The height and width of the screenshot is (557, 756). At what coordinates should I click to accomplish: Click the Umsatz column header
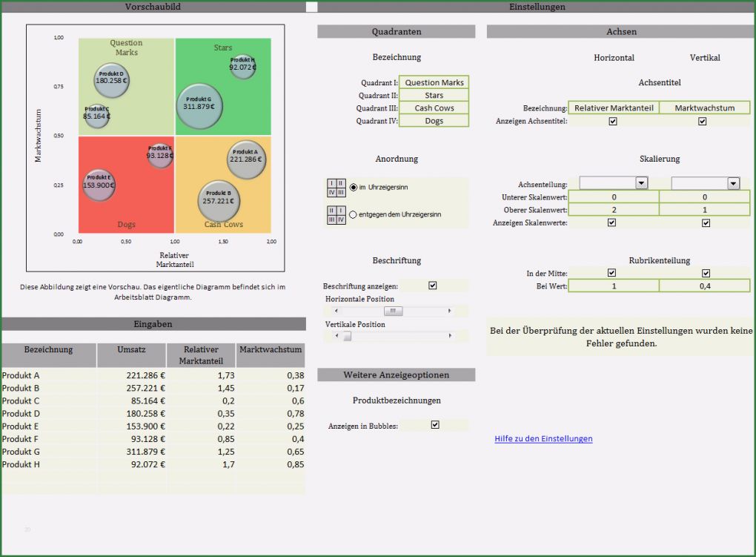click(x=131, y=350)
